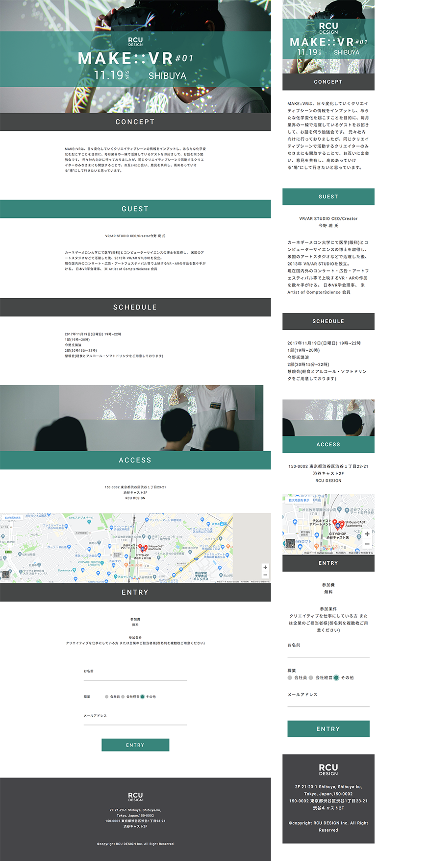Click the RCU DESIGN logo in desktop footer
The width and height of the screenshot is (428, 868).
tap(135, 796)
